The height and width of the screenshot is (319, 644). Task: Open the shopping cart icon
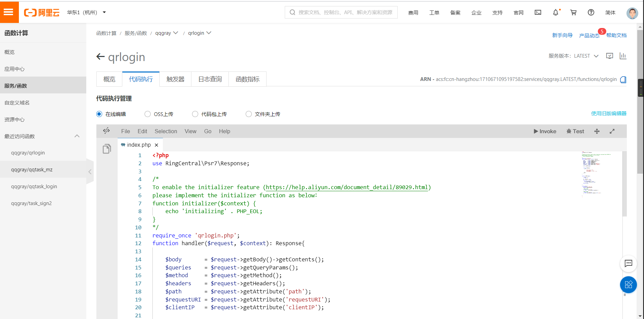(x=573, y=12)
